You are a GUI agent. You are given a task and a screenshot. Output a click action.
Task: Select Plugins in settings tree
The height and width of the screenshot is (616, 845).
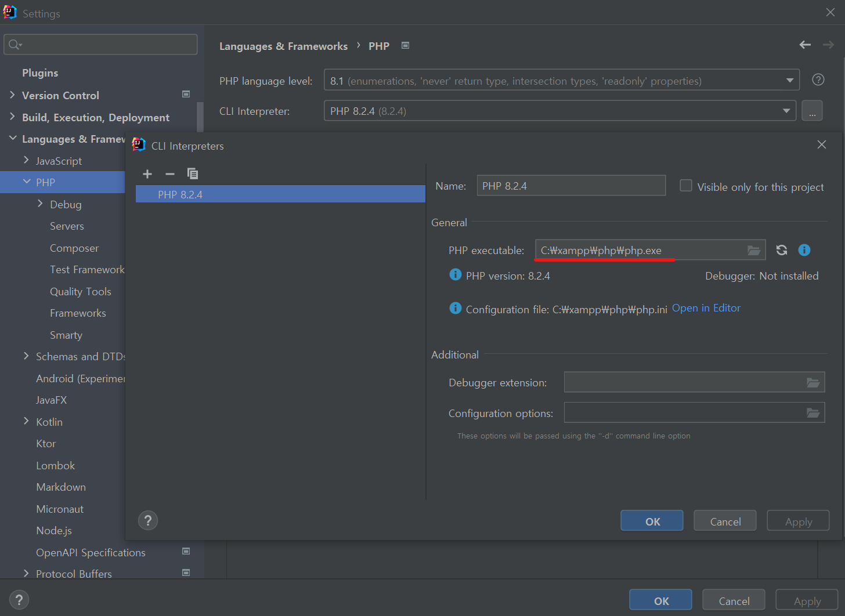pos(40,73)
